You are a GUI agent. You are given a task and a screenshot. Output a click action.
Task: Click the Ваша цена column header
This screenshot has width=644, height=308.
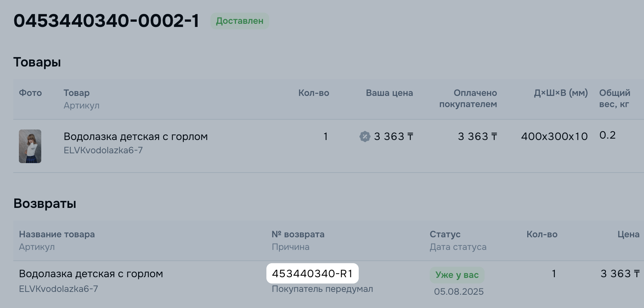(x=389, y=93)
